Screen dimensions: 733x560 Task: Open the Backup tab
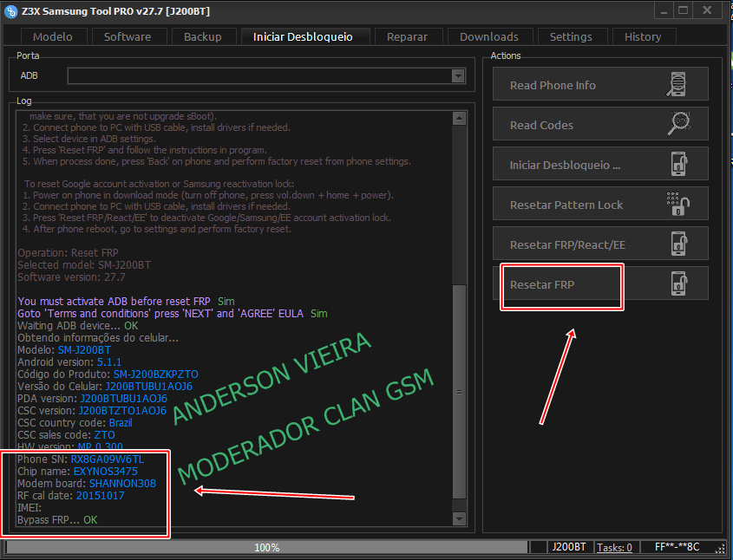(x=203, y=37)
